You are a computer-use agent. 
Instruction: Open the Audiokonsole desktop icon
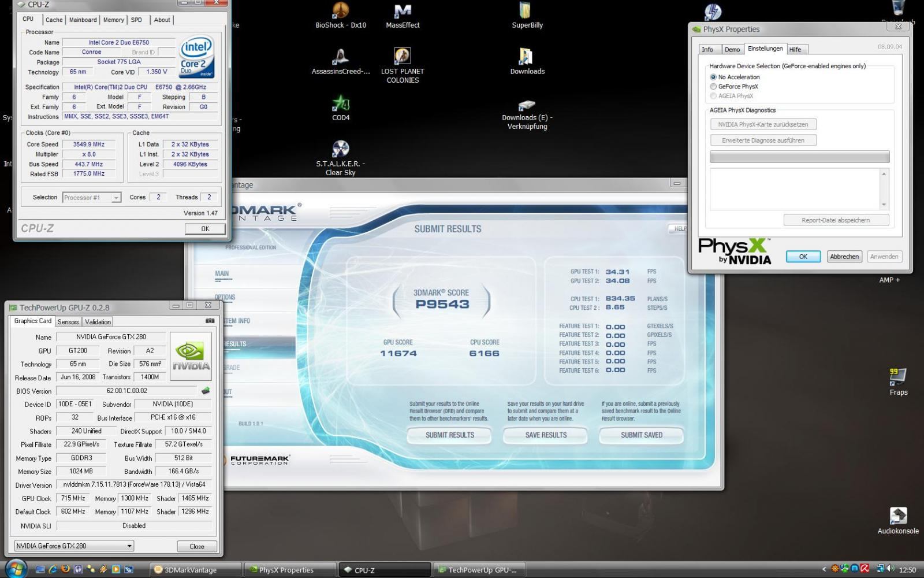[898, 521]
